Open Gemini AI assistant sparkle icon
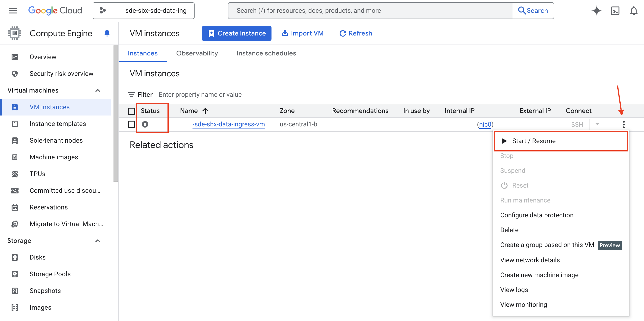Screen dimensions: 644x321 coord(597,10)
